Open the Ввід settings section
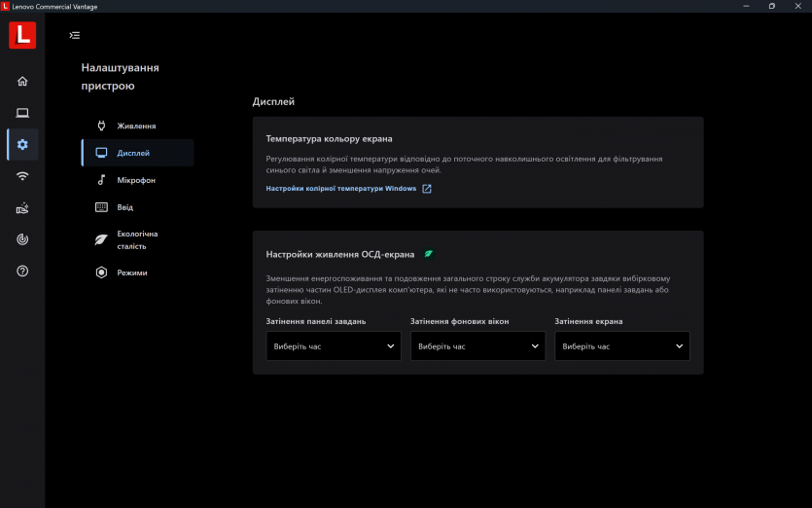The width and height of the screenshot is (812, 508). pos(125,207)
